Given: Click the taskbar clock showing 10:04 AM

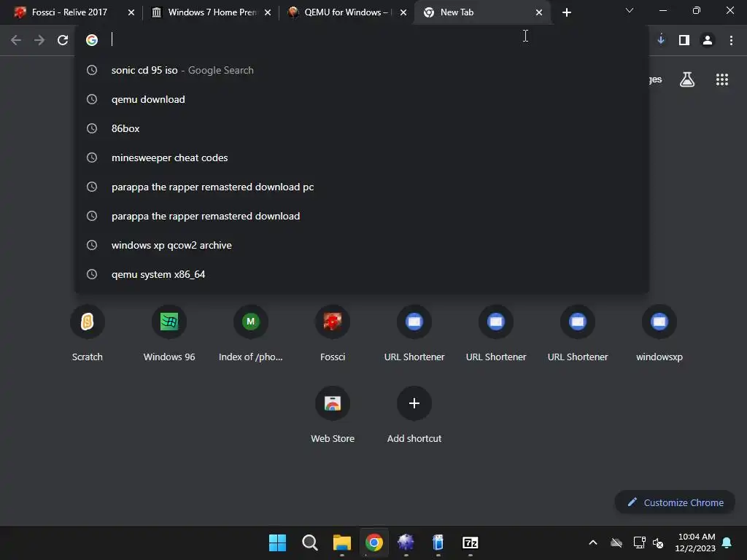Looking at the screenshot, I should tap(695, 542).
